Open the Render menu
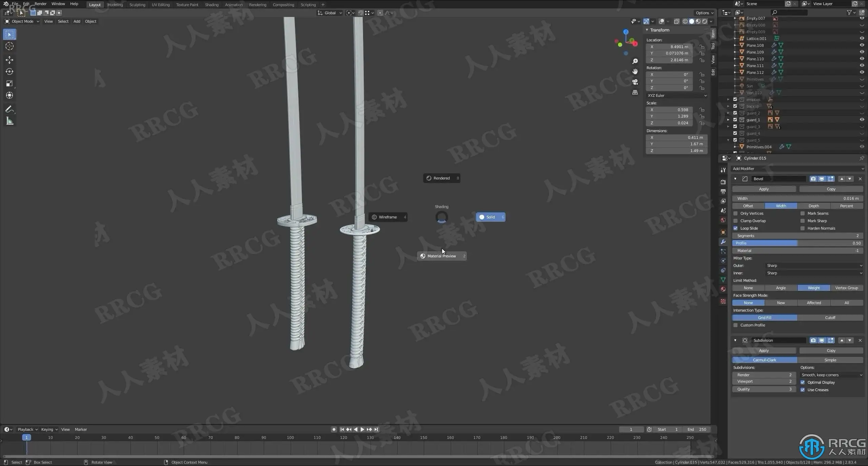The image size is (868, 466). point(40,4)
